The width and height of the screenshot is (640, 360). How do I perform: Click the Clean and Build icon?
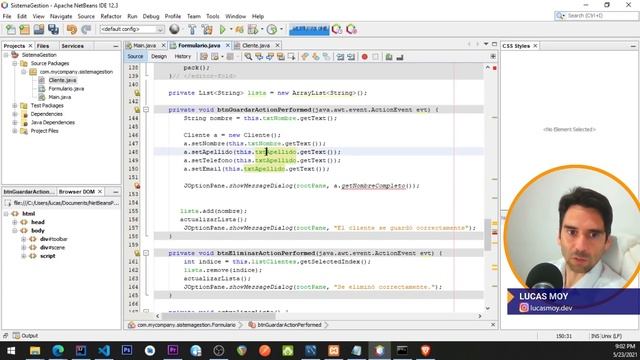[207, 29]
